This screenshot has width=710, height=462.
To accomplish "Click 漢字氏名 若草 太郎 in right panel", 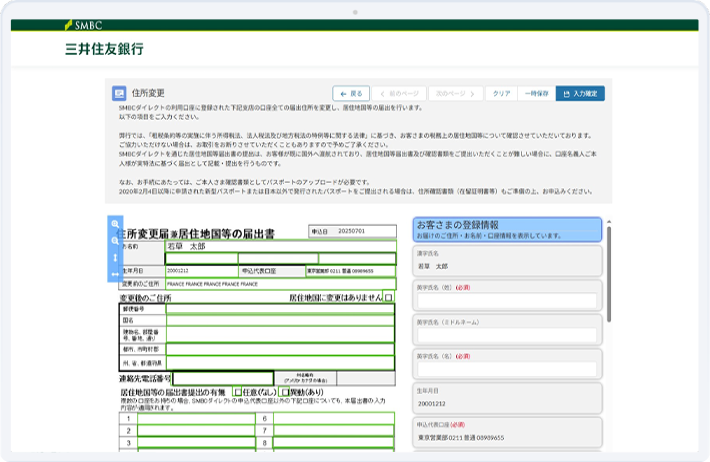I will click(507, 261).
